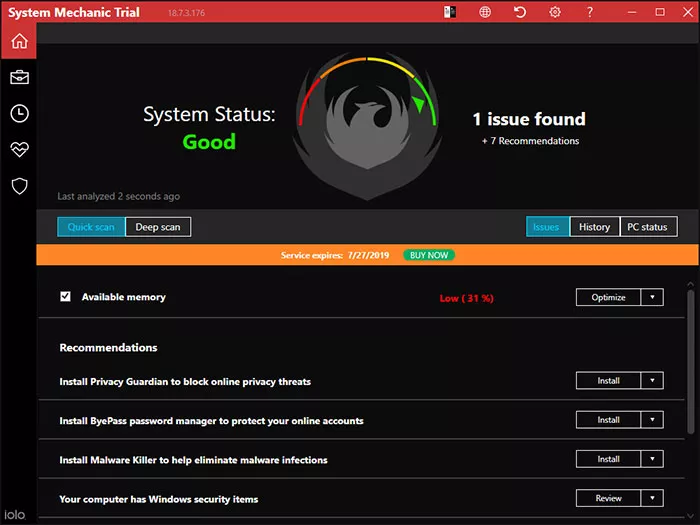Open the heart pulse icon in sidebar
The width and height of the screenshot is (700, 525).
[19, 150]
